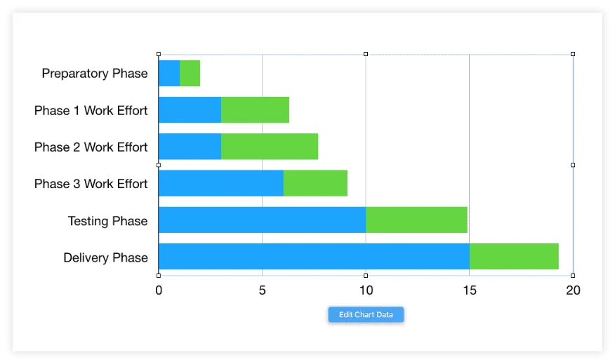Select the green Preparatory Phase bar segment
This screenshot has width=615, height=364.
point(190,74)
